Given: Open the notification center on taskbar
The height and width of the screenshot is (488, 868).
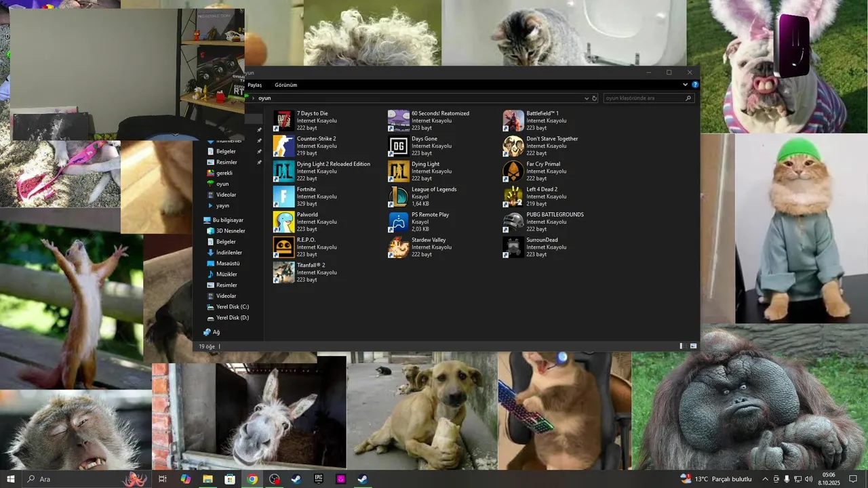Looking at the screenshot, I should [853, 479].
